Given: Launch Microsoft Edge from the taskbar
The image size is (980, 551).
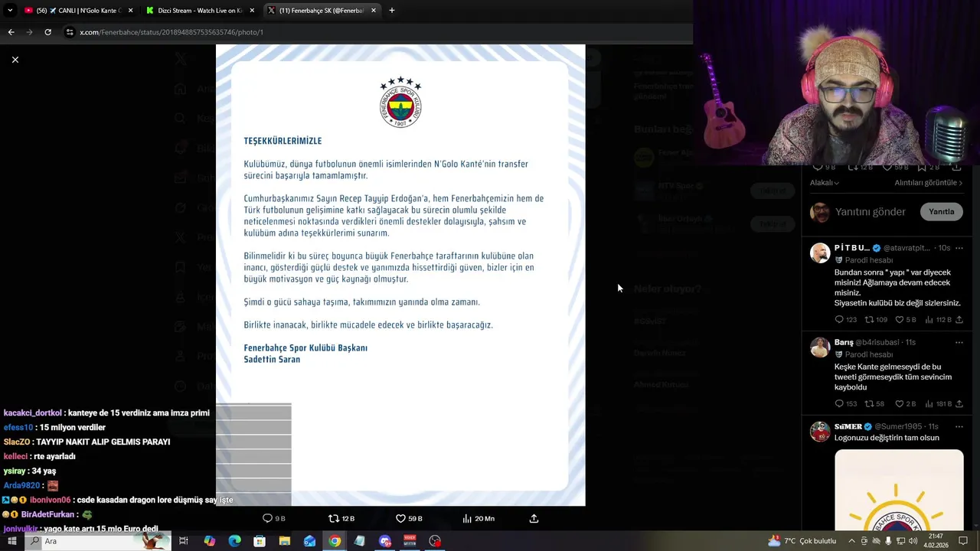Looking at the screenshot, I should [234, 541].
